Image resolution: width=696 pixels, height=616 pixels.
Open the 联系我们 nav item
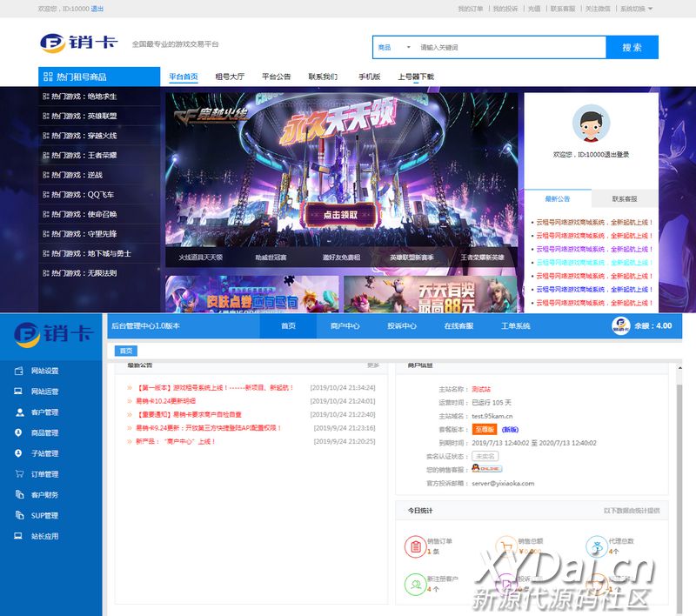[323, 77]
